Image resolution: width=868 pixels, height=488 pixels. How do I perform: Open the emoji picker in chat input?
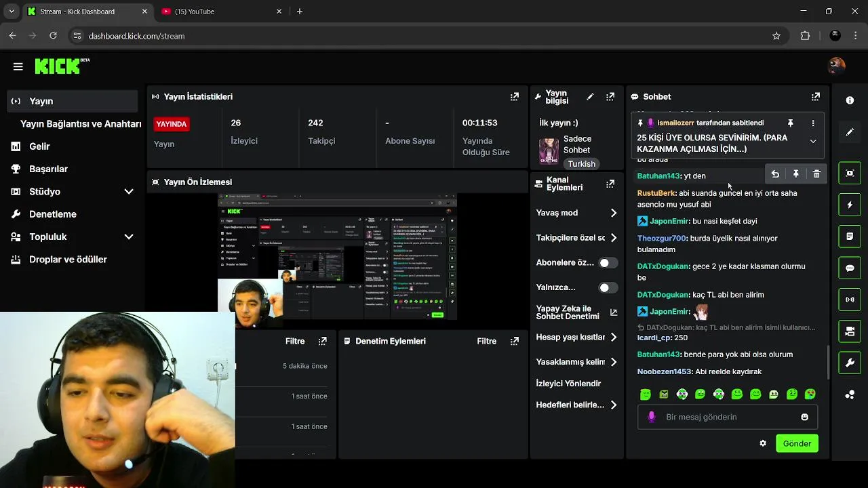click(805, 417)
